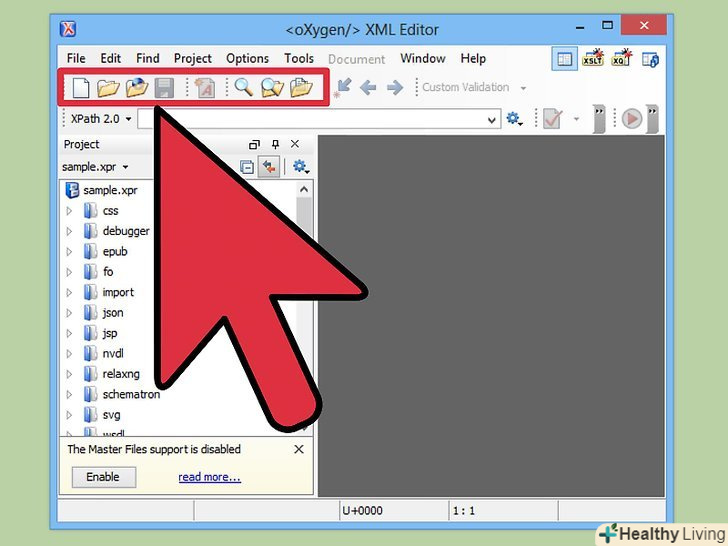Select the svg folder in tree
728x546 pixels.
tap(102, 415)
